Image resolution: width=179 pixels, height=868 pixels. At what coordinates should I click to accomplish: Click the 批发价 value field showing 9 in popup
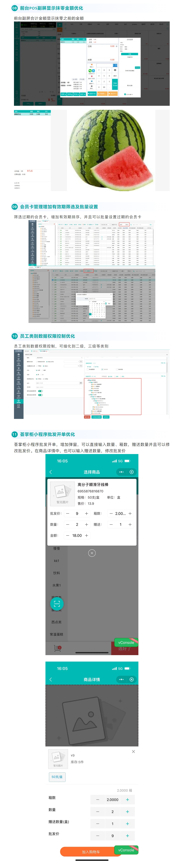tap(77, 514)
